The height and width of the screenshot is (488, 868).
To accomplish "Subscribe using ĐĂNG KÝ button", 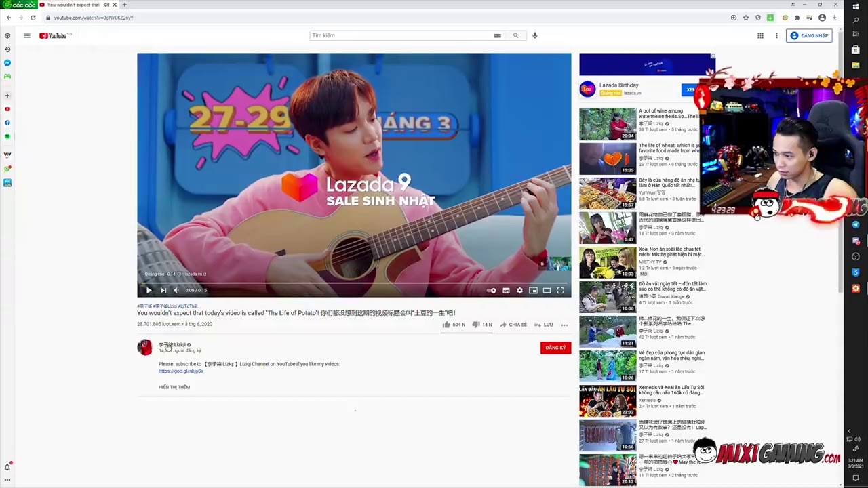I will pyautogui.click(x=555, y=348).
